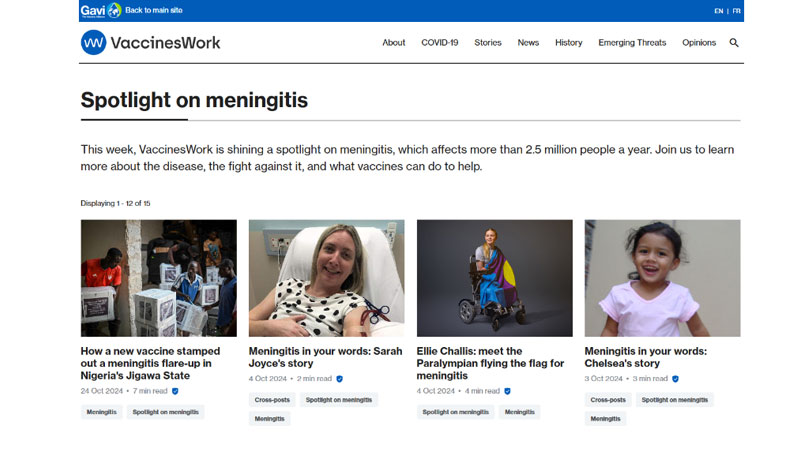
Task: Click verified shield on Sarah Joyce article
Action: coord(339,379)
